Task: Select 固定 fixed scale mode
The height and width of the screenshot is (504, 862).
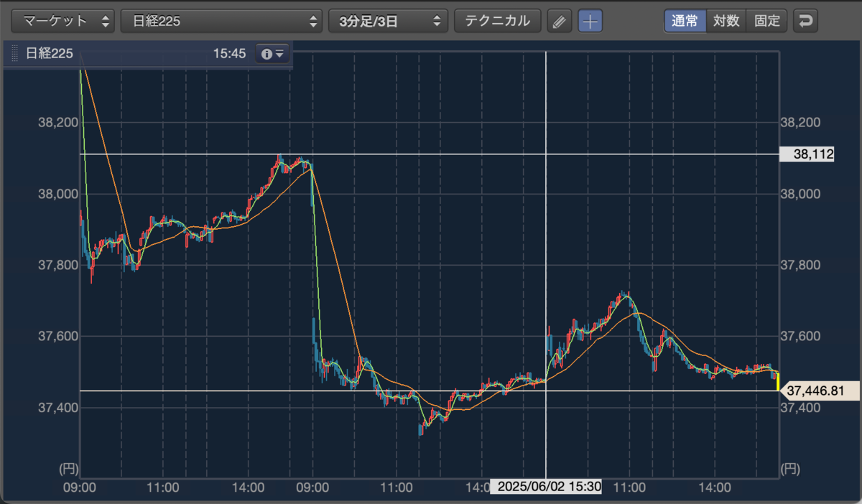Action: [767, 21]
